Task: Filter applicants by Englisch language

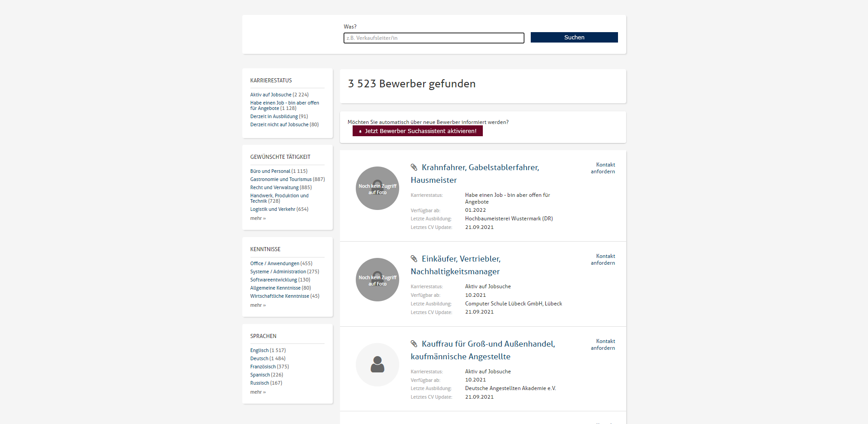Action: [259, 351]
